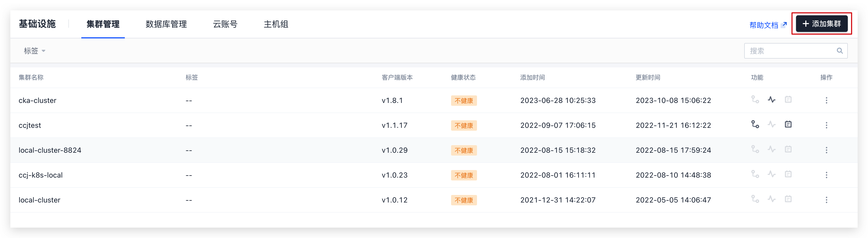Click 不健康 status badge for local-cluster-8824
Image resolution: width=868 pixels, height=238 pixels.
point(464,150)
